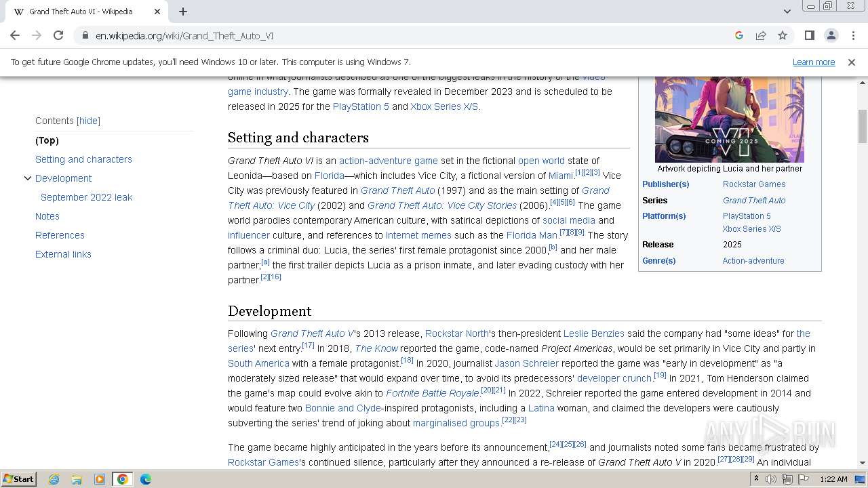Open the Publisher(s) infobox label link
This screenshot has width=868, height=488.
click(665, 184)
